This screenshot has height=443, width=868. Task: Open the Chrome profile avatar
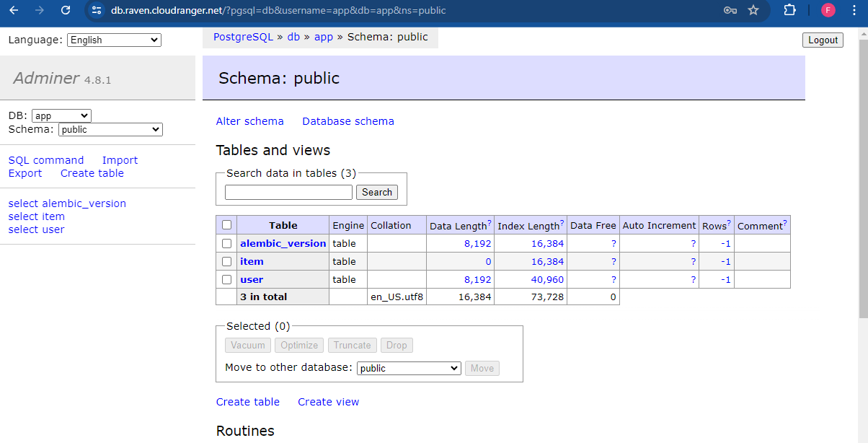[x=828, y=10]
